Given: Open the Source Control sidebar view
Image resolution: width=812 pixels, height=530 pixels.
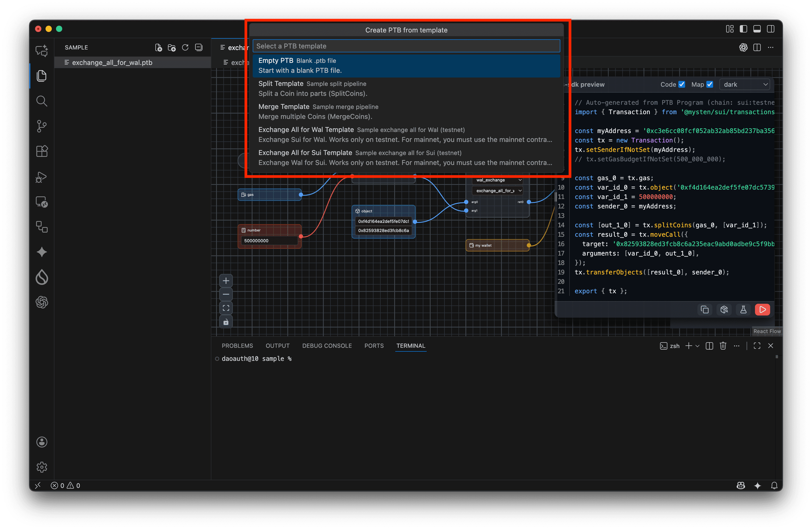Looking at the screenshot, I should (x=42, y=126).
